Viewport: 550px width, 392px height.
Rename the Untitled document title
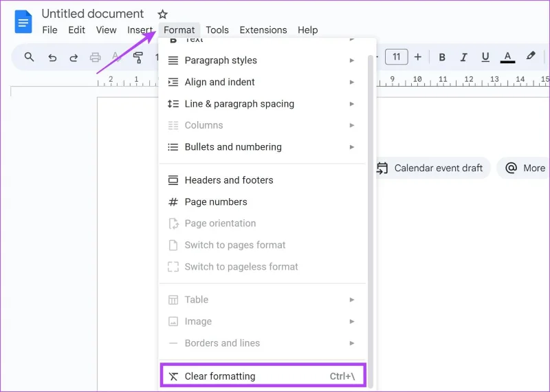tap(93, 14)
